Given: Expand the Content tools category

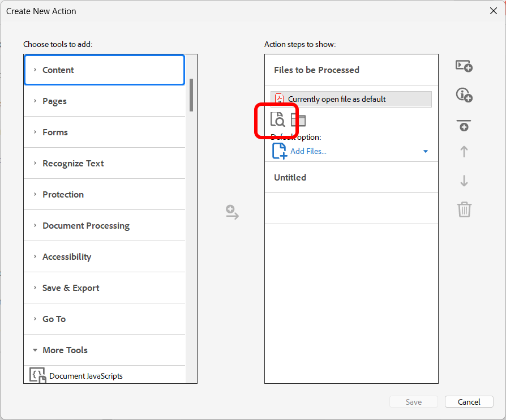Looking at the screenshot, I should click(58, 70).
